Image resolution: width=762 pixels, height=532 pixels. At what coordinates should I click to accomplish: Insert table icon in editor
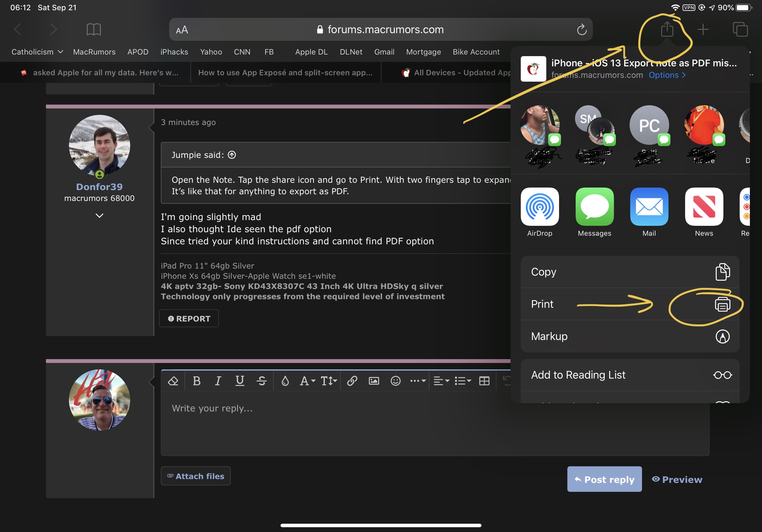click(x=485, y=381)
